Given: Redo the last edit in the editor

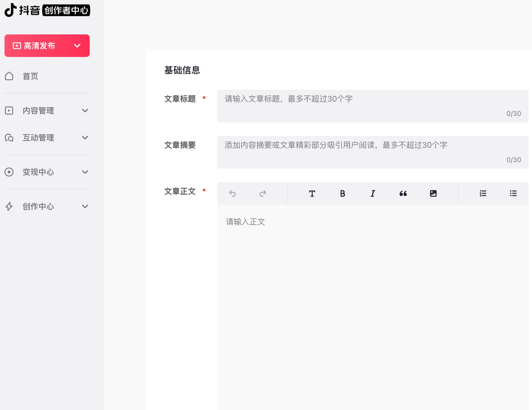Looking at the screenshot, I should pos(263,193).
